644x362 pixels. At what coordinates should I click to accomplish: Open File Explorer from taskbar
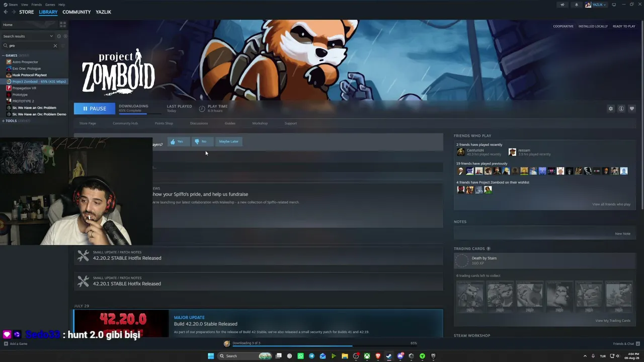345,356
